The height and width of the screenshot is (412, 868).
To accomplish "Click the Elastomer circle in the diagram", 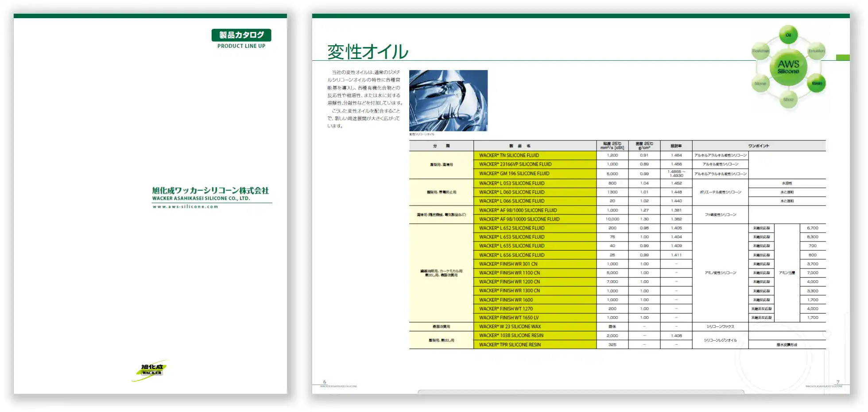I will 760,51.
